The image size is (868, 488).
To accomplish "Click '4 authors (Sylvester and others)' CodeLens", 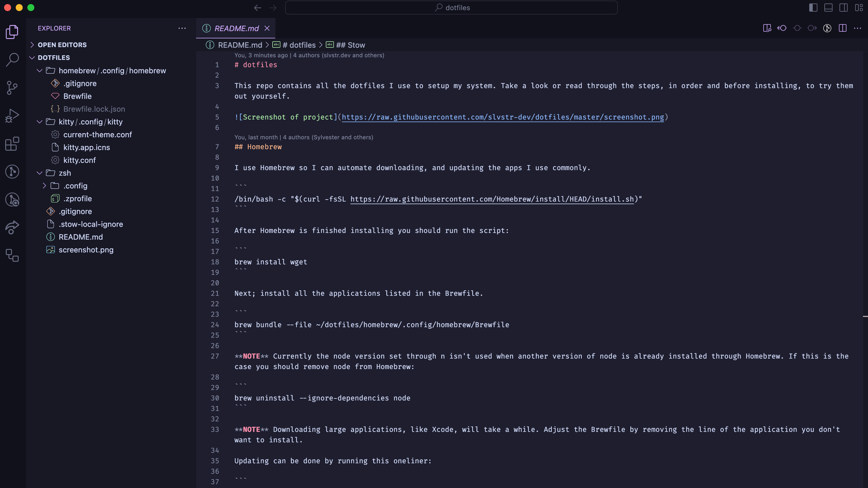I will (328, 137).
